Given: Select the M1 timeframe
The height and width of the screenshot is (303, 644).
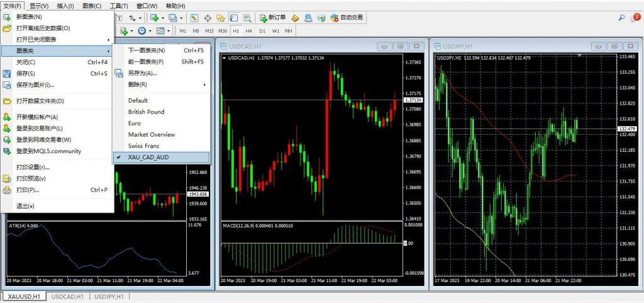Looking at the screenshot, I should click(183, 31).
